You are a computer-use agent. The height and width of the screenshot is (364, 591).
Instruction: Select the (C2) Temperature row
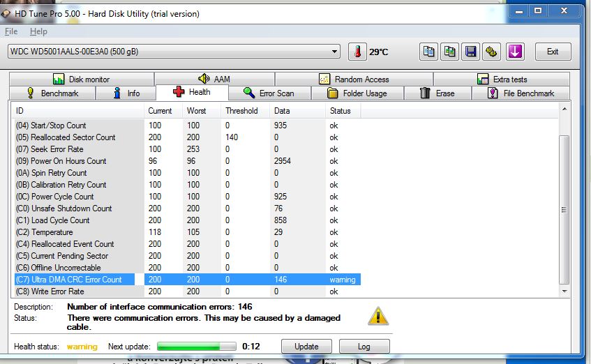click(187, 232)
